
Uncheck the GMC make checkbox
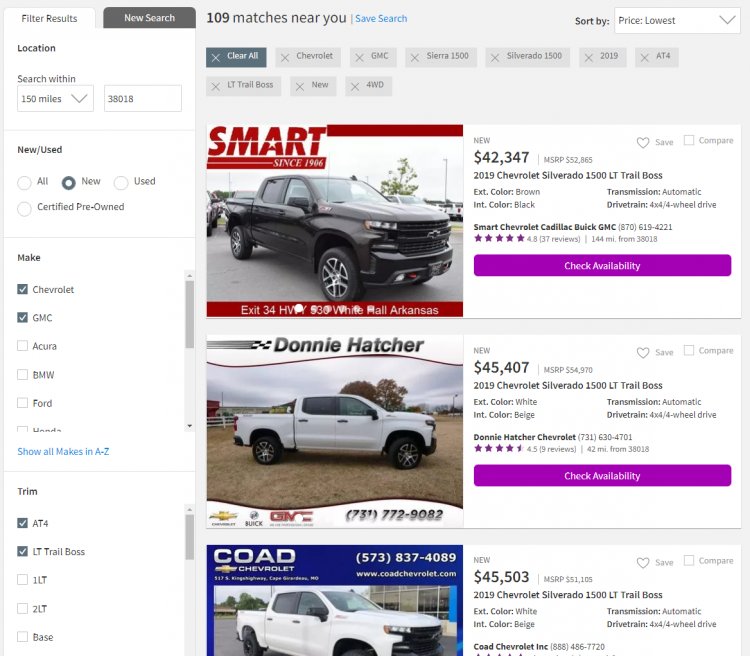point(22,317)
